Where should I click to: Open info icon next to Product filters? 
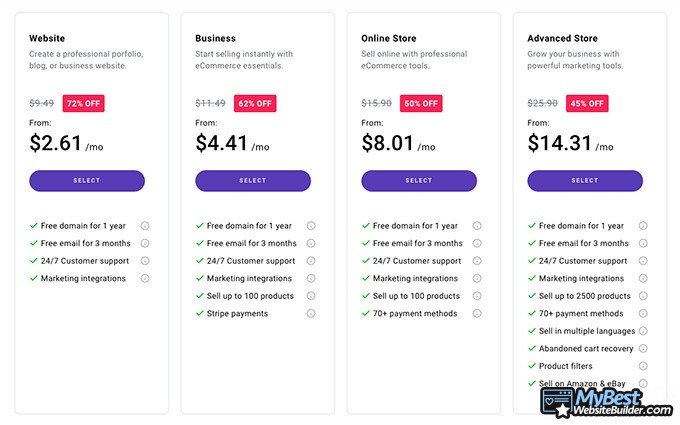(643, 366)
